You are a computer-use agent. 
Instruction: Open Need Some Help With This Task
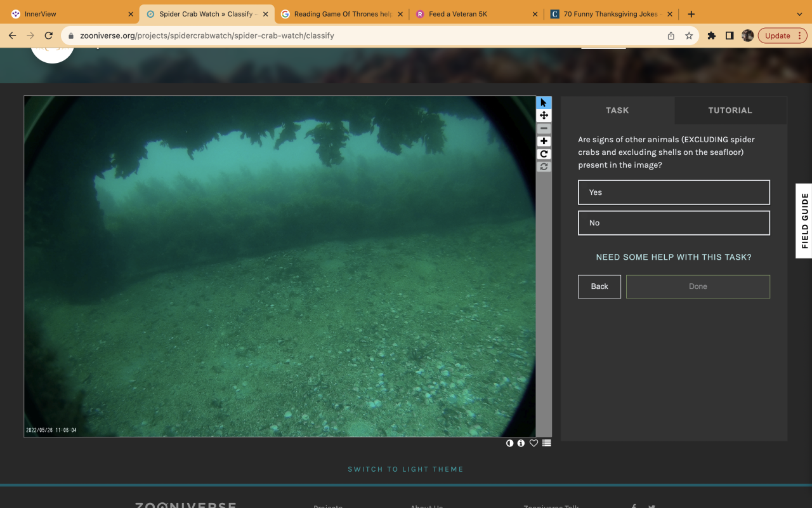click(674, 257)
